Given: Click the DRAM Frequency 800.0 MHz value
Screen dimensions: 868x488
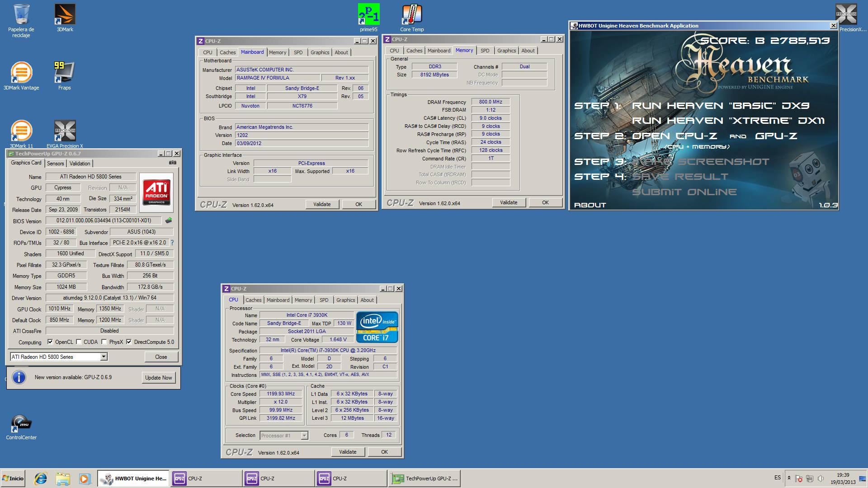Looking at the screenshot, I should (x=491, y=102).
